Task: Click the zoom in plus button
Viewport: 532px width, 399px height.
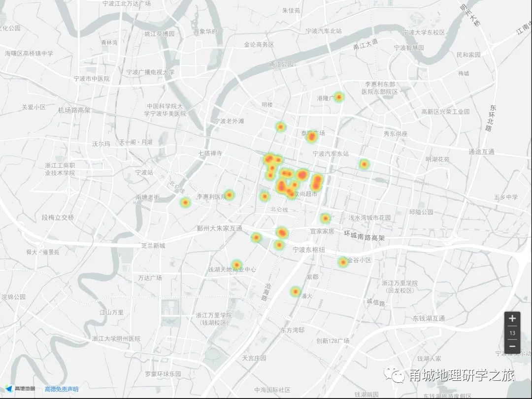Action: [x=512, y=318]
